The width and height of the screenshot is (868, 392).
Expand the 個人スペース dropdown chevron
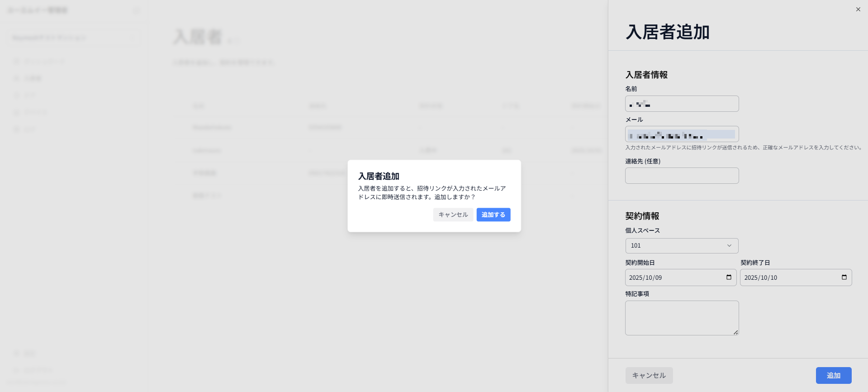pyautogui.click(x=729, y=246)
